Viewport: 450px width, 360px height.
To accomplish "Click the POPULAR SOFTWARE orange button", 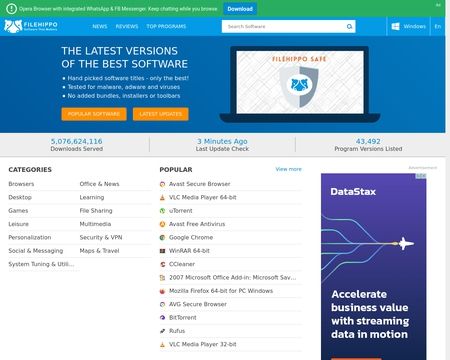I will (94, 114).
